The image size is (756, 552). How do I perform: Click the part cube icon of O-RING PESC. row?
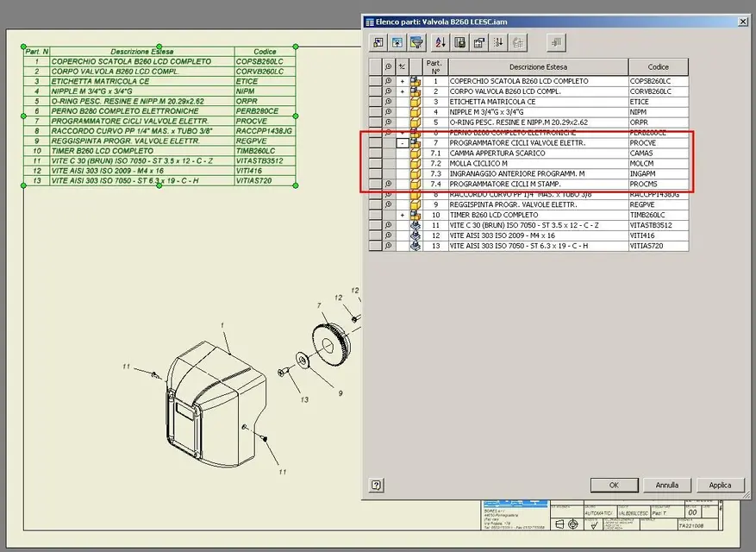[415, 122]
